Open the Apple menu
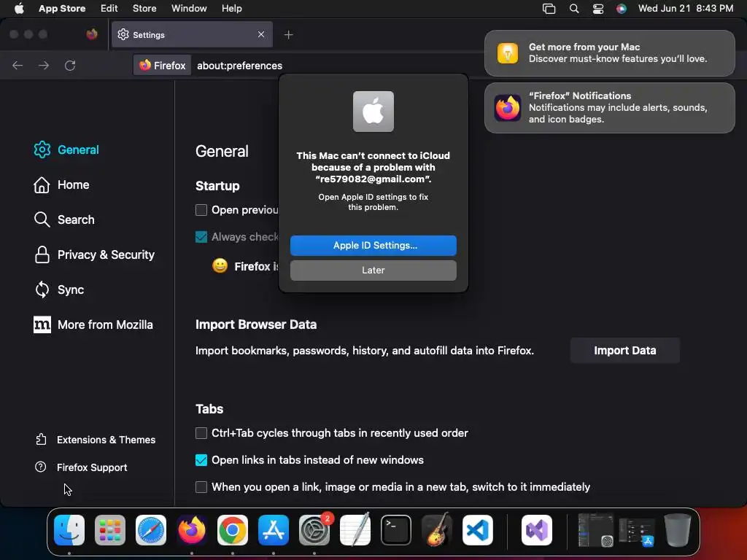 (x=19, y=8)
